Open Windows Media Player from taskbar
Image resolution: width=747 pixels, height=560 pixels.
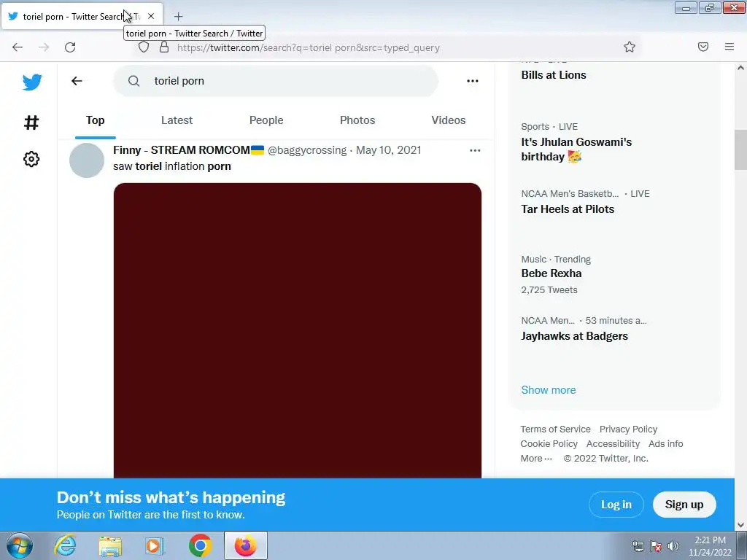(155, 545)
